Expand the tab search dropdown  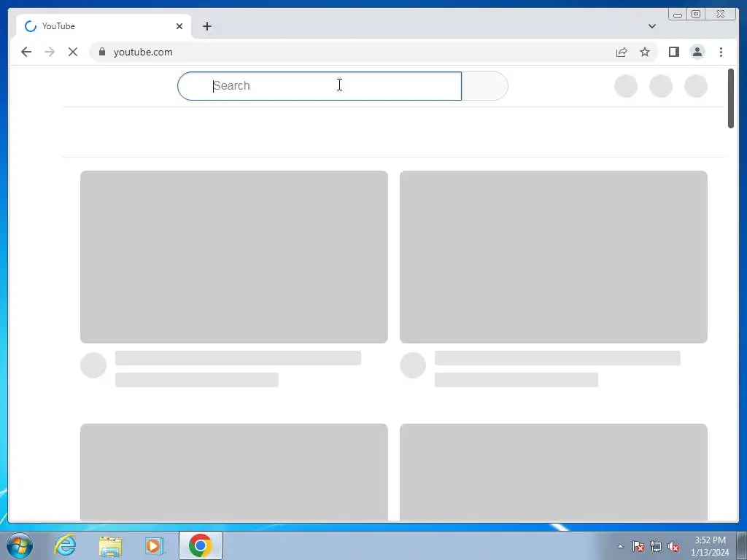pyautogui.click(x=651, y=26)
